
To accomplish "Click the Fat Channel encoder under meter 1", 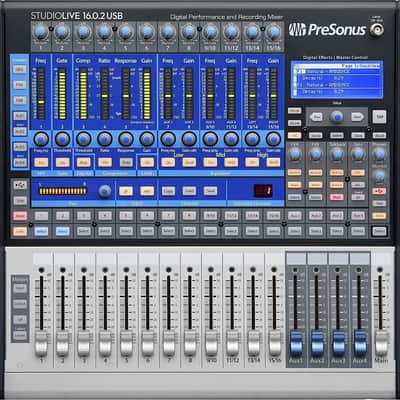I will click(x=41, y=139).
